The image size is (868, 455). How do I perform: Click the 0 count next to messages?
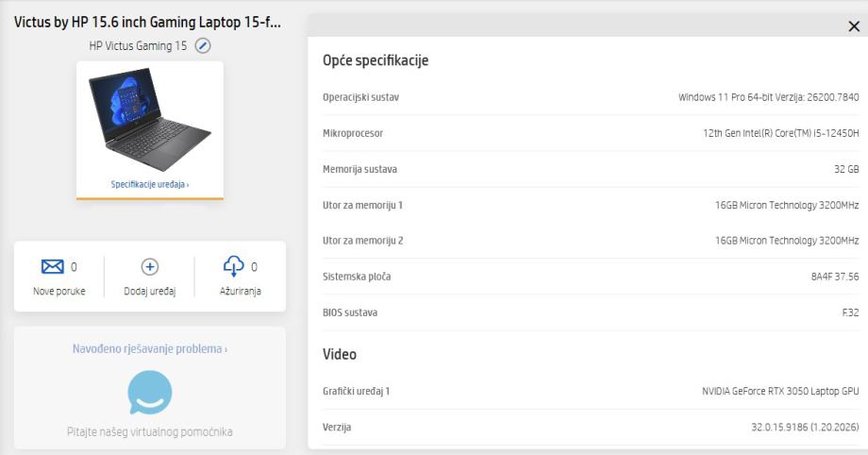coord(74,267)
